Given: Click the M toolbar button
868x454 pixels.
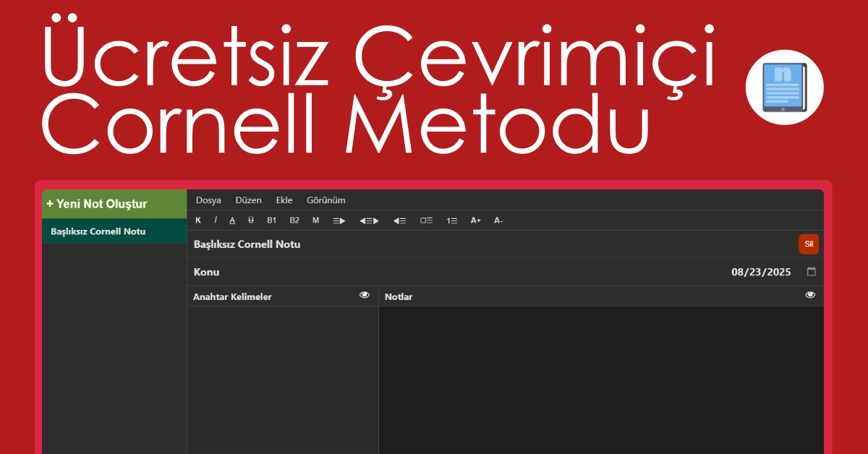Looking at the screenshot, I should point(315,220).
